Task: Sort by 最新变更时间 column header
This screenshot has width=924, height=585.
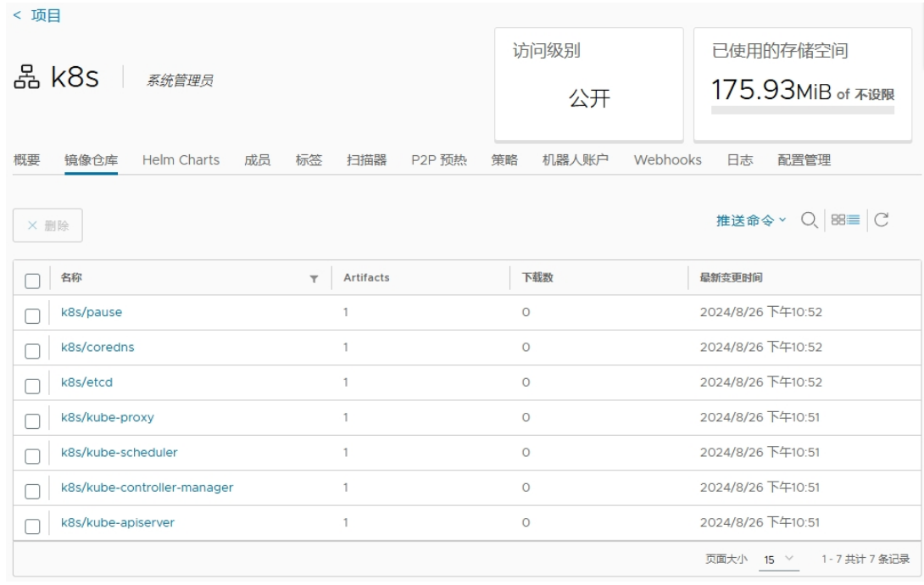Action: tap(732, 277)
